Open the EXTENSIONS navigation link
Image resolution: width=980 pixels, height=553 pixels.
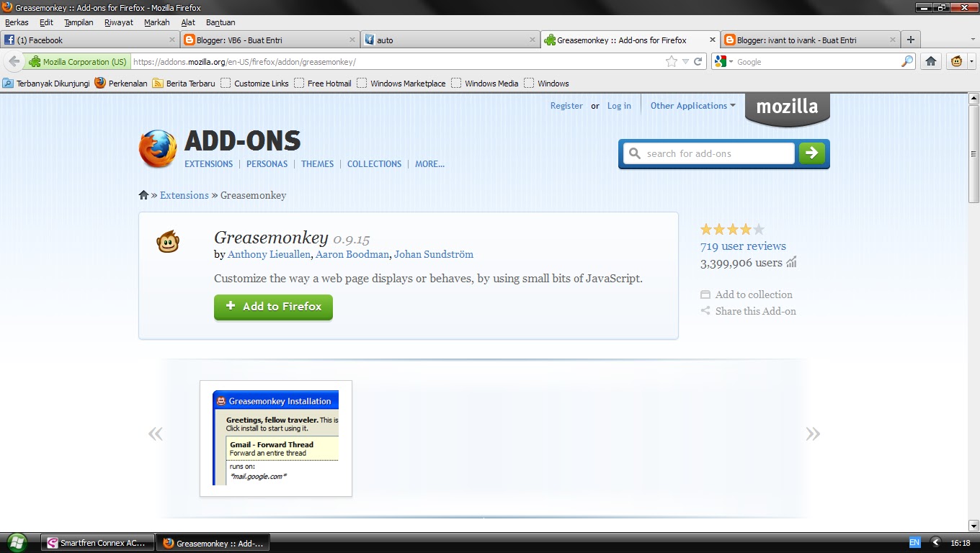tap(208, 164)
